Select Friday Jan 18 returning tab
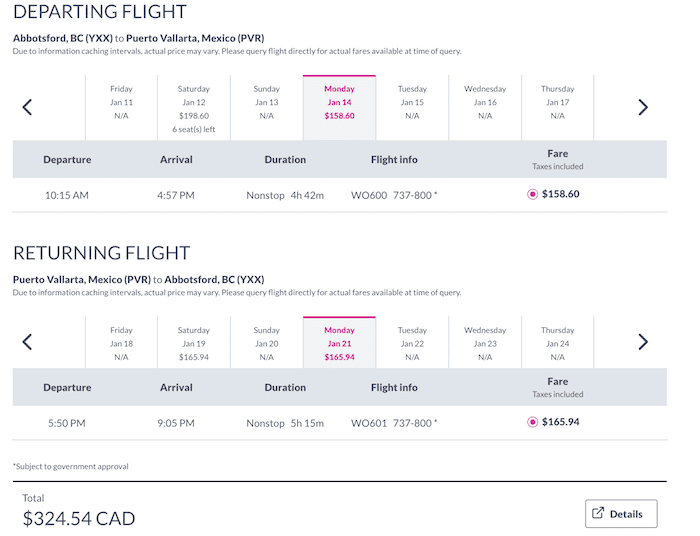 click(x=121, y=343)
